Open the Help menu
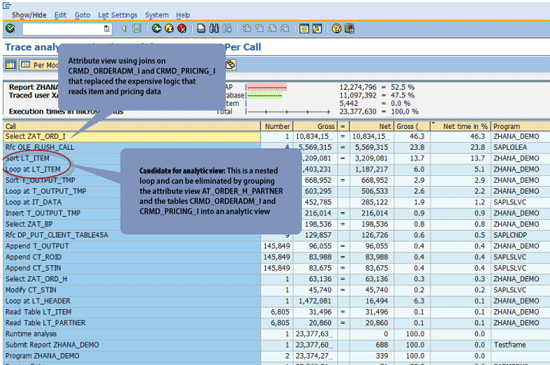 [183, 15]
